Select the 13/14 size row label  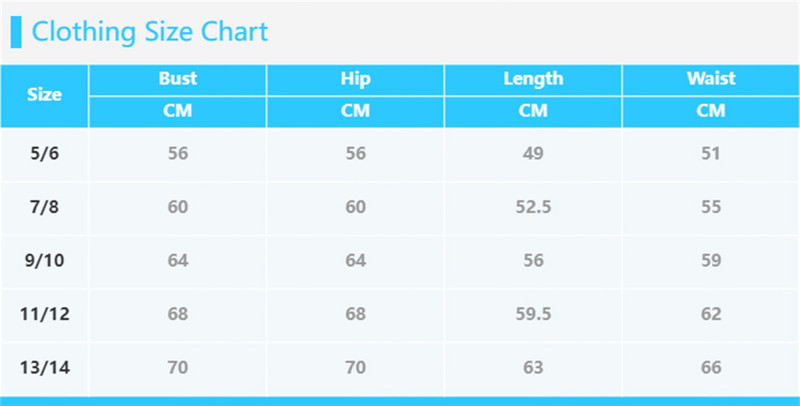(x=44, y=367)
